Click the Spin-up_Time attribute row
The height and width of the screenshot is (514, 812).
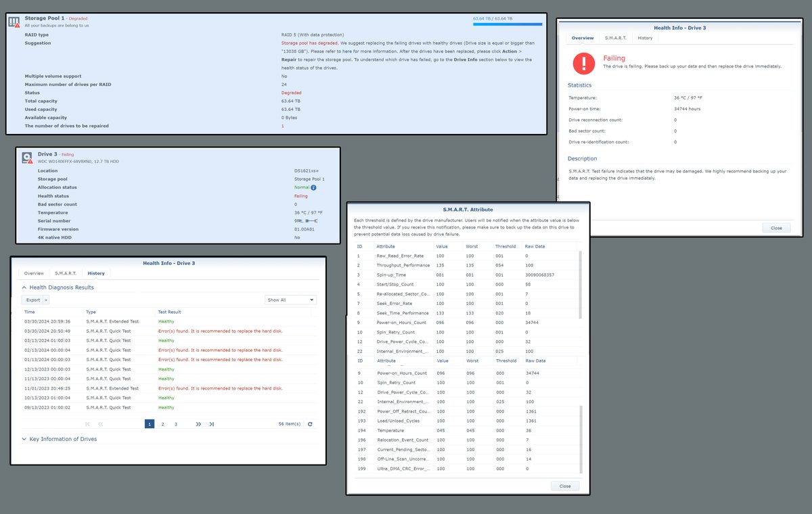click(466, 275)
